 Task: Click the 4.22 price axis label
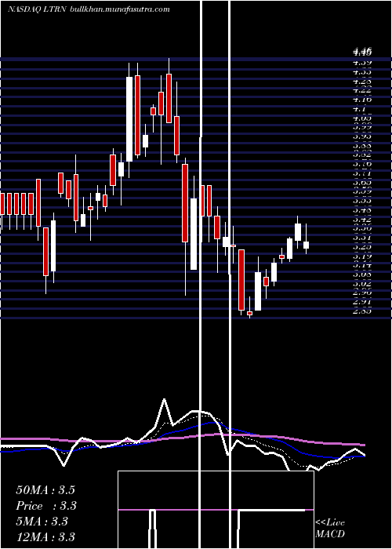[362, 90]
